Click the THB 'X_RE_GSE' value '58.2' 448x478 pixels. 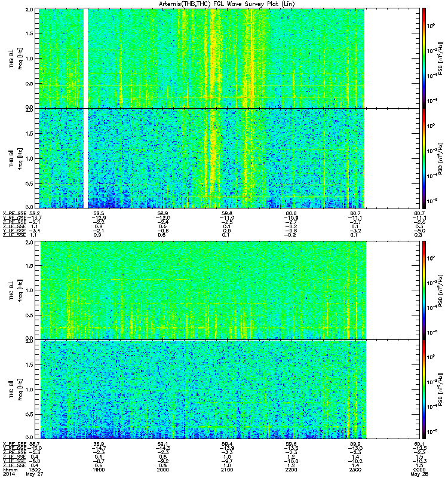click(x=34, y=213)
